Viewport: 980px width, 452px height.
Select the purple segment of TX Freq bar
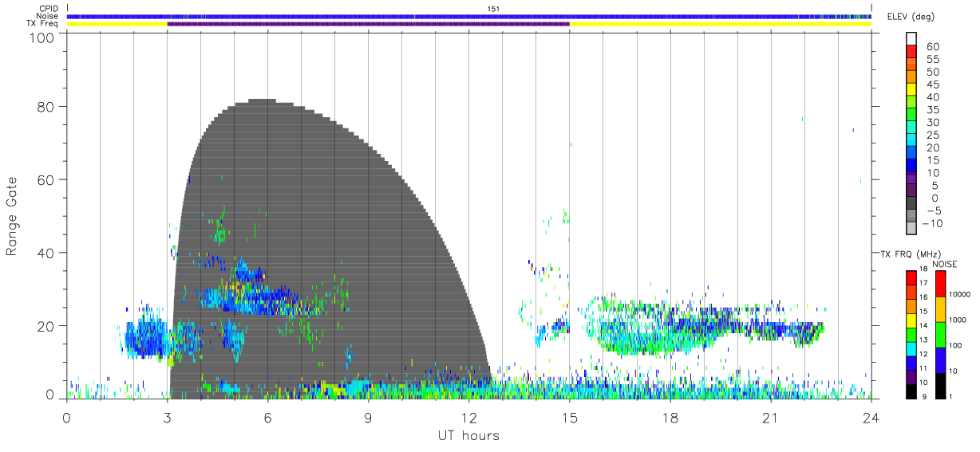point(368,24)
